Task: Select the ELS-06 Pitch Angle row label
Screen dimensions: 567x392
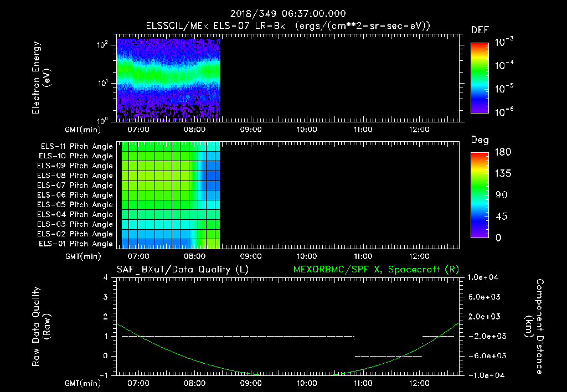Action: [x=75, y=195]
